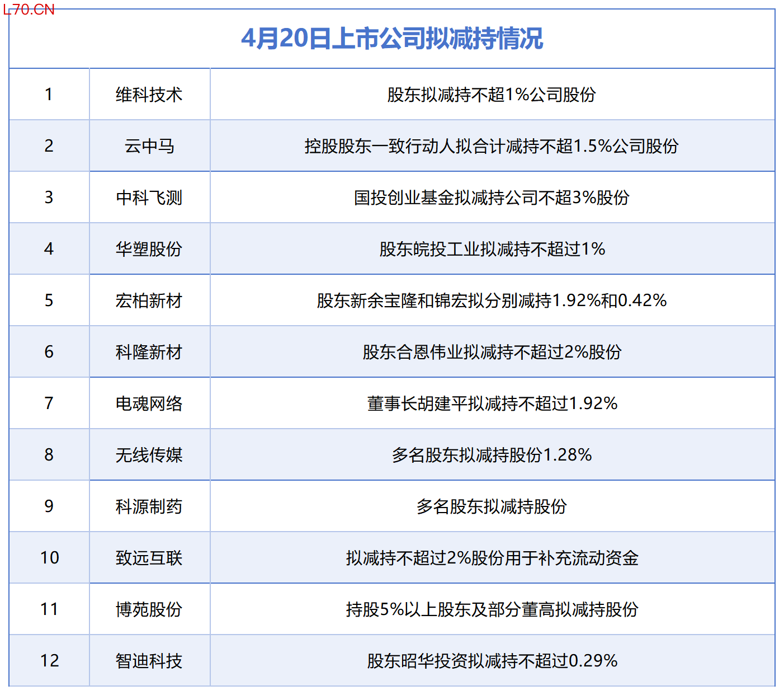Screen dimensions: 784x695
Task: Select text 股东昭华投资拟减持不超过0.29%
Action: [x=492, y=661]
